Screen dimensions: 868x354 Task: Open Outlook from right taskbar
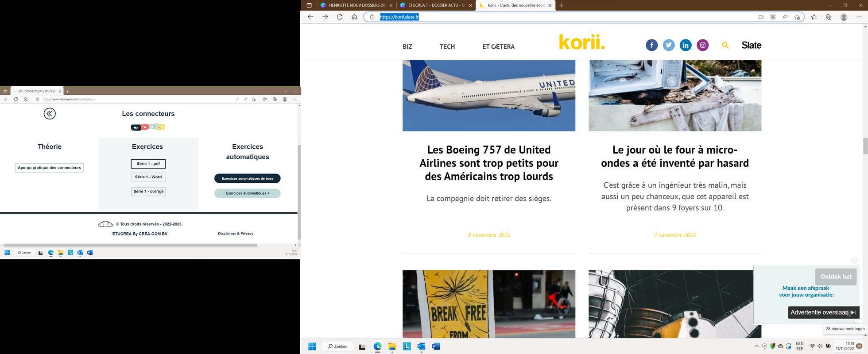421,346
